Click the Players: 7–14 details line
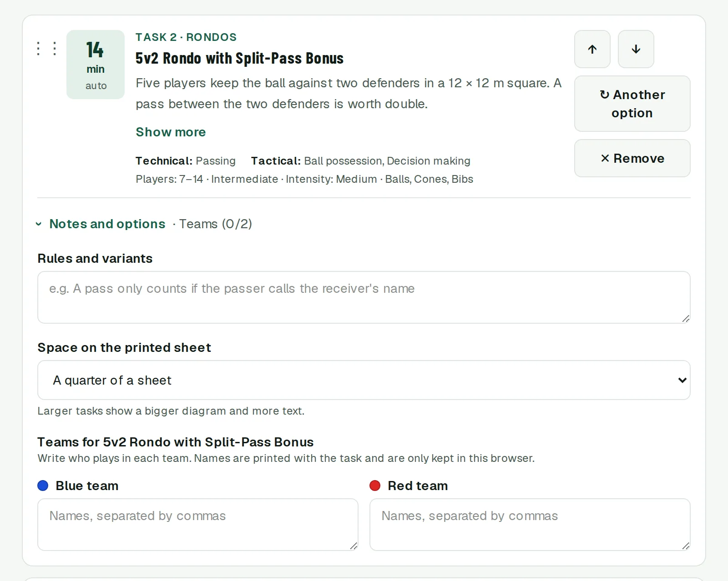The image size is (728, 581). (304, 179)
